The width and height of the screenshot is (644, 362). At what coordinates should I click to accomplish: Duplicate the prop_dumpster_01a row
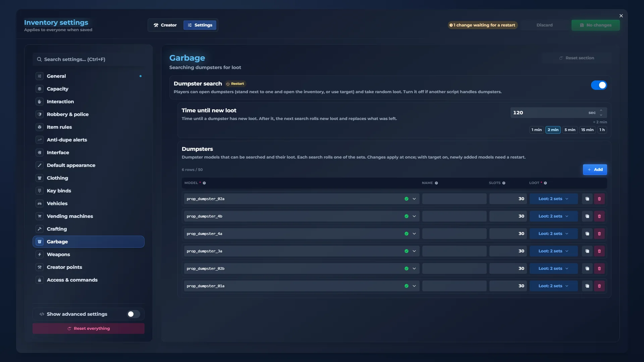click(x=587, y=286)
